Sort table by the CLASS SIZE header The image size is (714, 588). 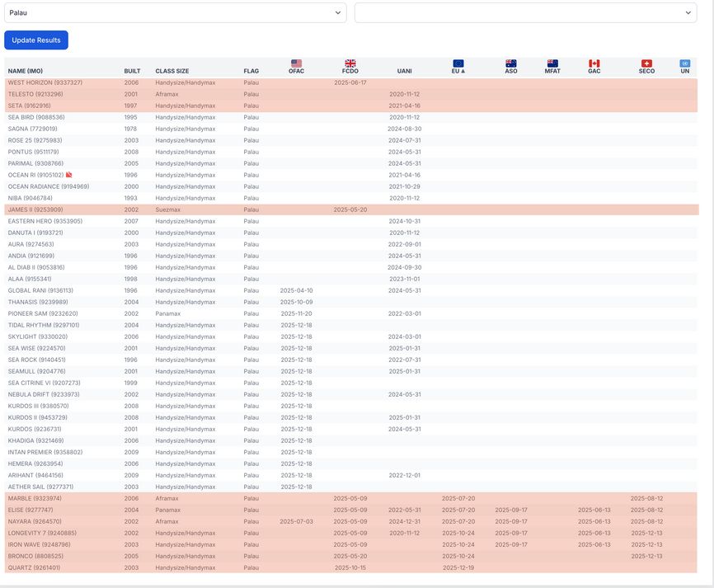172,71
